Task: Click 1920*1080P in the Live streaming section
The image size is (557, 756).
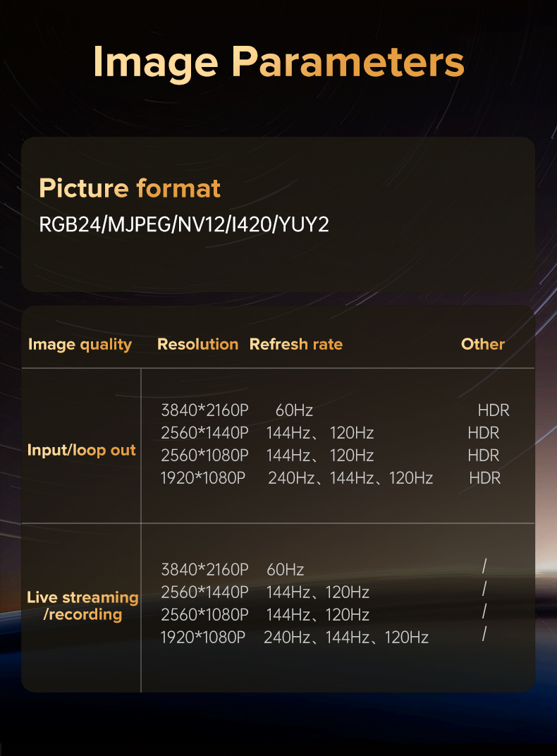Action: 202,638
